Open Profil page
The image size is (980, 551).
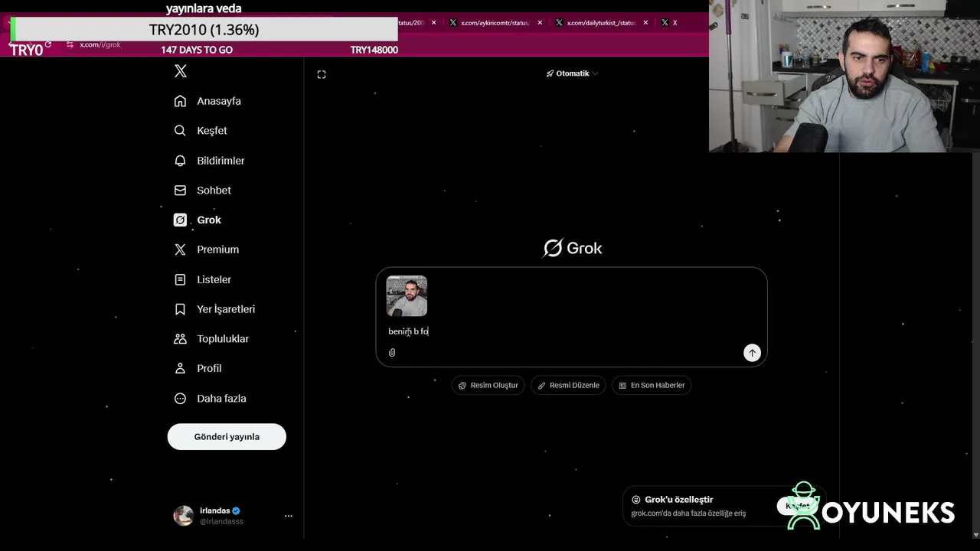209,369
